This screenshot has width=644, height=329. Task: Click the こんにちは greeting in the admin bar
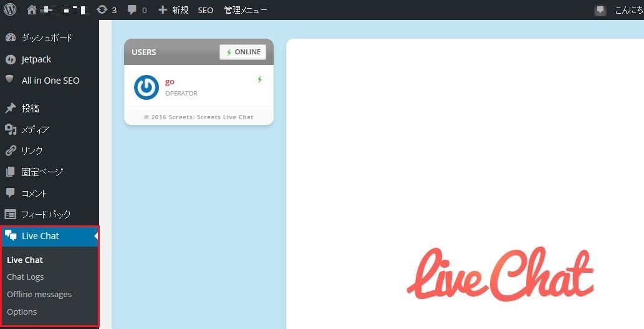pos(629,10)
